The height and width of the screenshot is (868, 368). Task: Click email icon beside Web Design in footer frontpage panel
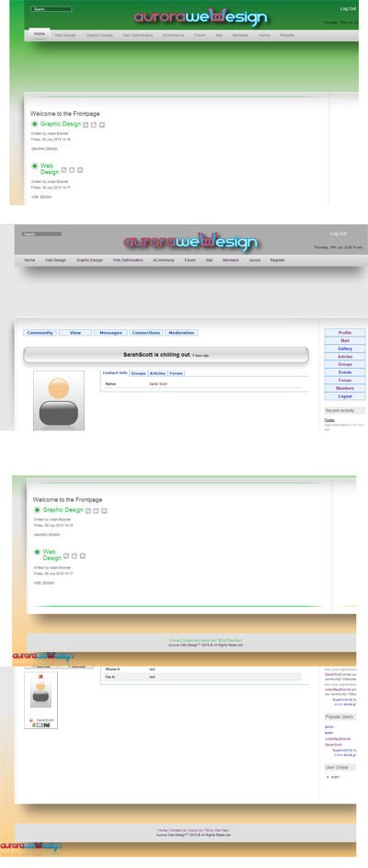click(x=83, y=555)
